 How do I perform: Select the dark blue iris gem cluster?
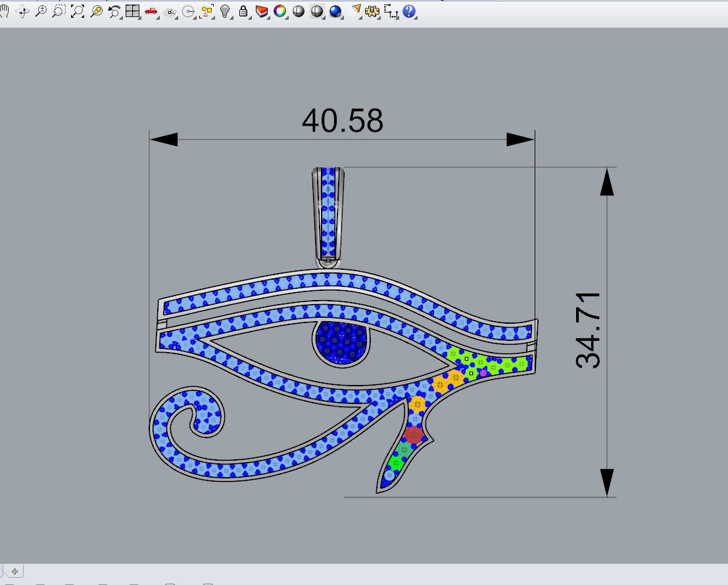click(341, 343)
